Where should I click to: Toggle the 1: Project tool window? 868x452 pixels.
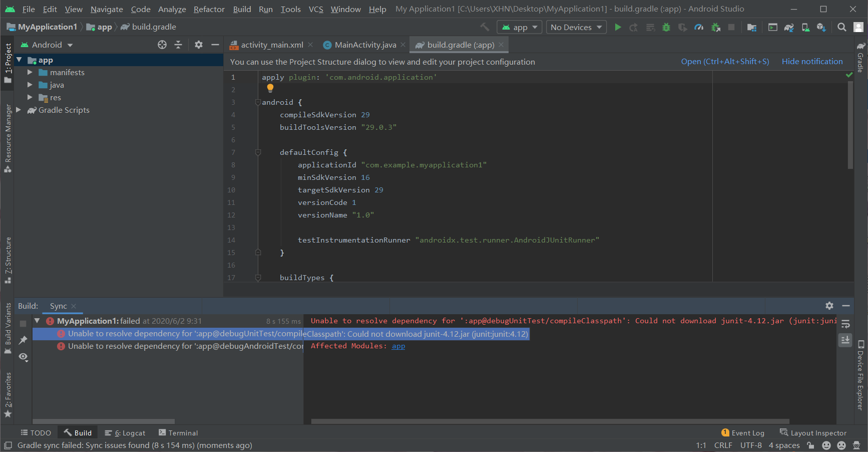click(x=8, y=63)
